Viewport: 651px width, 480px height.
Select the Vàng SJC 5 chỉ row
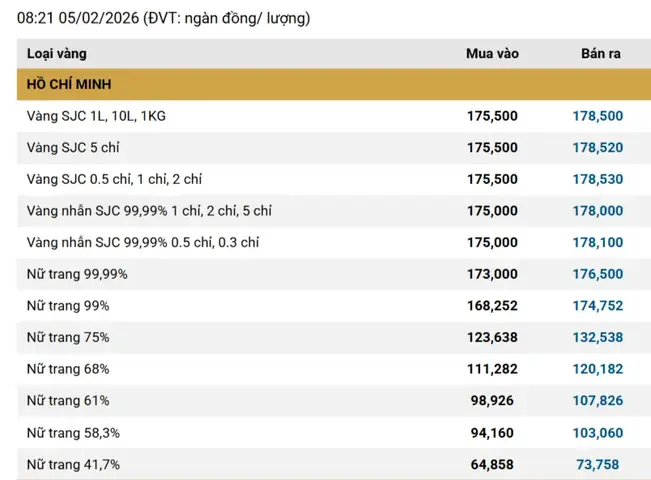[334, 147]
